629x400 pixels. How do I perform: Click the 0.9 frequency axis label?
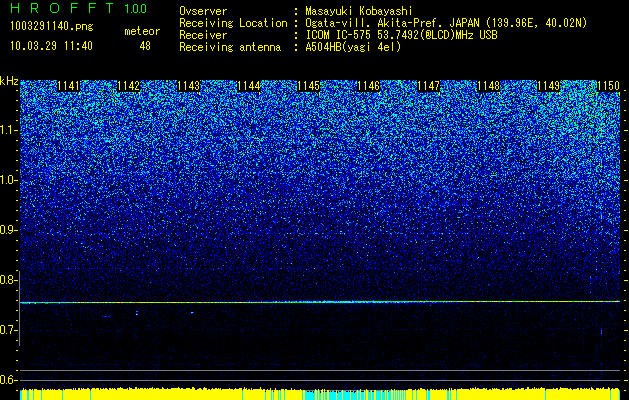[x=8, y=230]
